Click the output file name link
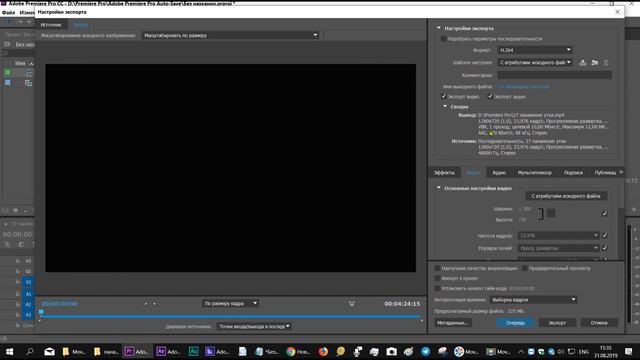Viewport: 640px width, 360px height. [524, 87]
